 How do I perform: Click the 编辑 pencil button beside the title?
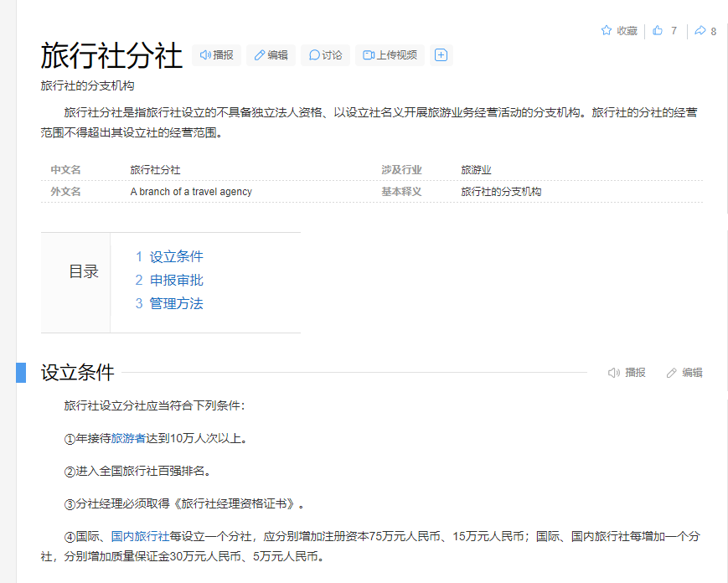pyautogui.click(x=271, y=55)
